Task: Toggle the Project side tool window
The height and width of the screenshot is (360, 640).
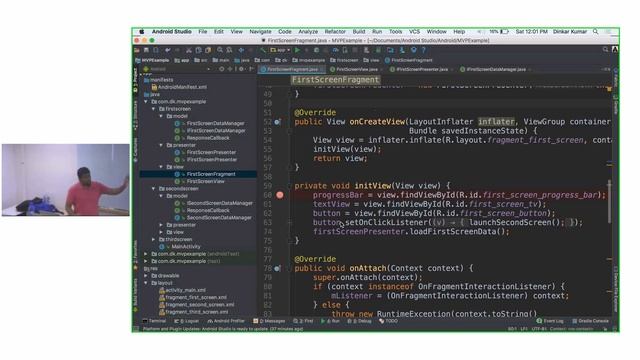Action: (135, 80)
